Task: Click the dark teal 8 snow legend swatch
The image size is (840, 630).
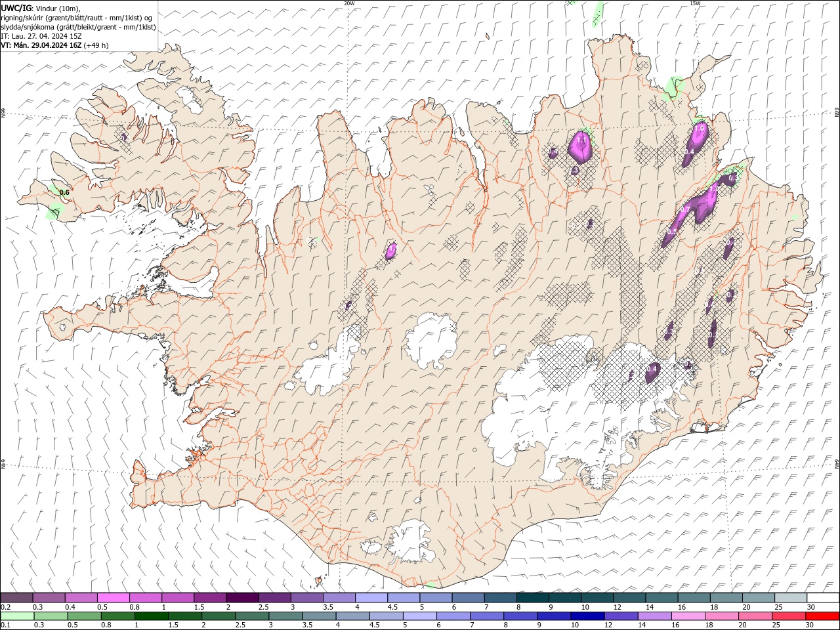Action: [532, 597]
